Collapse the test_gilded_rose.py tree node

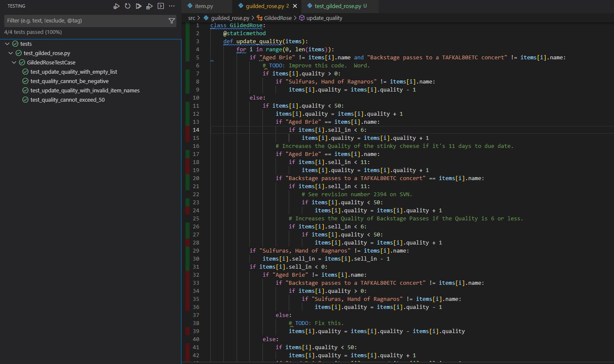tap(11, 53)
